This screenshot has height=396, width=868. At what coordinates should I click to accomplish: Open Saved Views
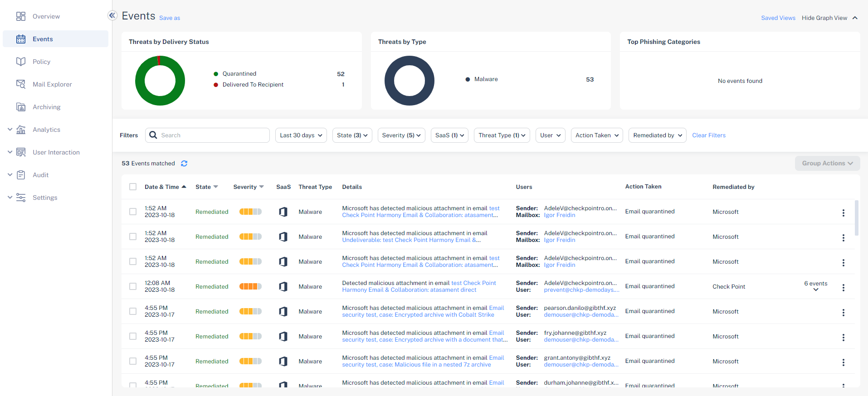[x=778, y=18]
